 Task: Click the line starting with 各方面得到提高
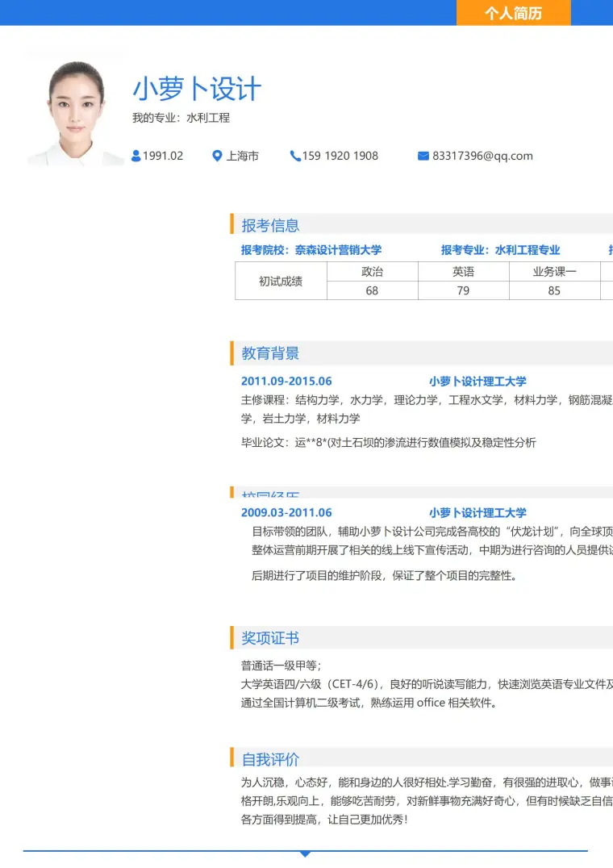click(324, 820)
